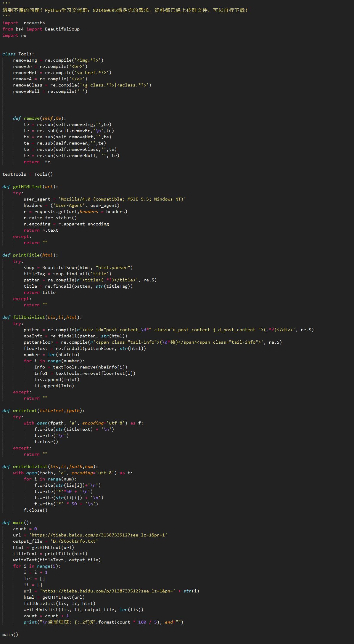Click the final 'main()' call

tap(10, 635)
